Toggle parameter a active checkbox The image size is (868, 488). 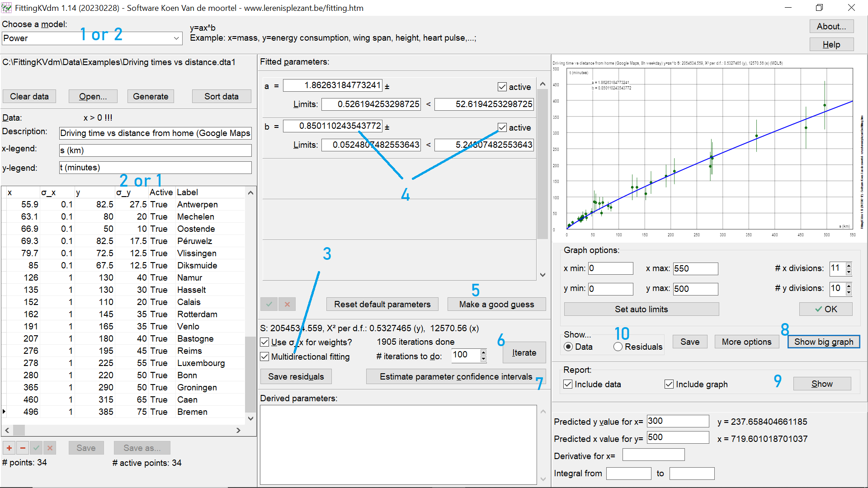(502, 87)
